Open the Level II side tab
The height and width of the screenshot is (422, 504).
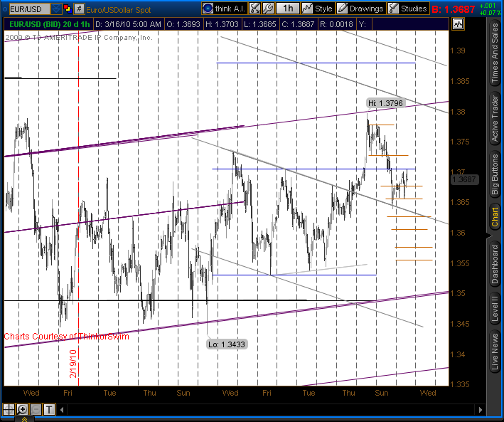click(x=495, y=308)
